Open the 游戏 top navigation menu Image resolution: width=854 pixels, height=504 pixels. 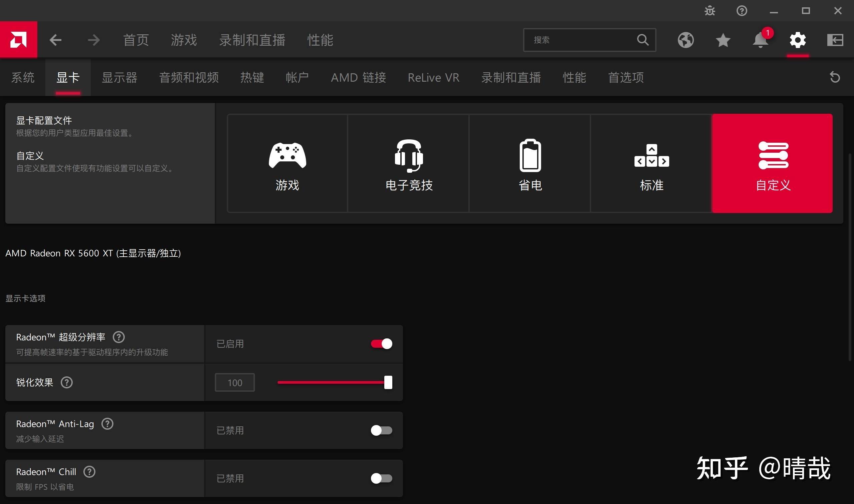point(184,40)
